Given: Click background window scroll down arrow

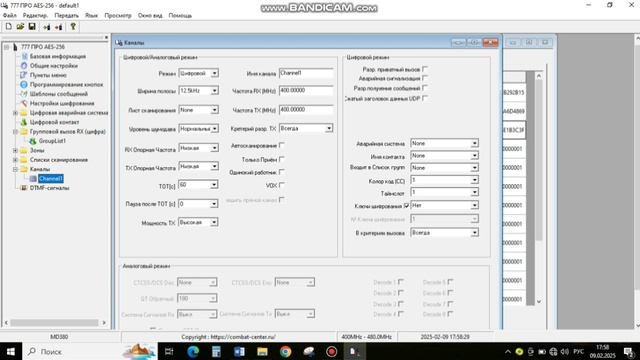Looking at the screenshot, I should pos(539,302).
